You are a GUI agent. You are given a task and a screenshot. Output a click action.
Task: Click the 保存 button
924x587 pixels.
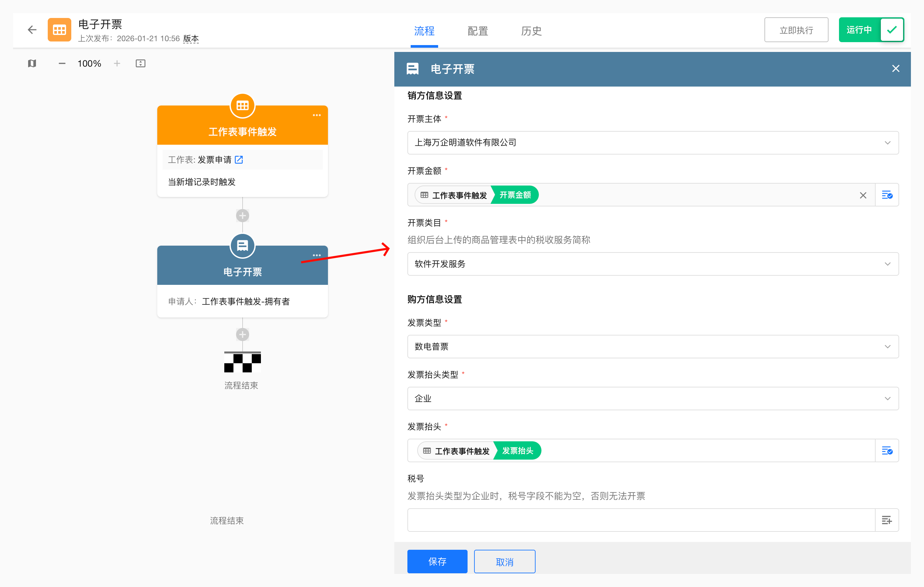coord(437,562)
